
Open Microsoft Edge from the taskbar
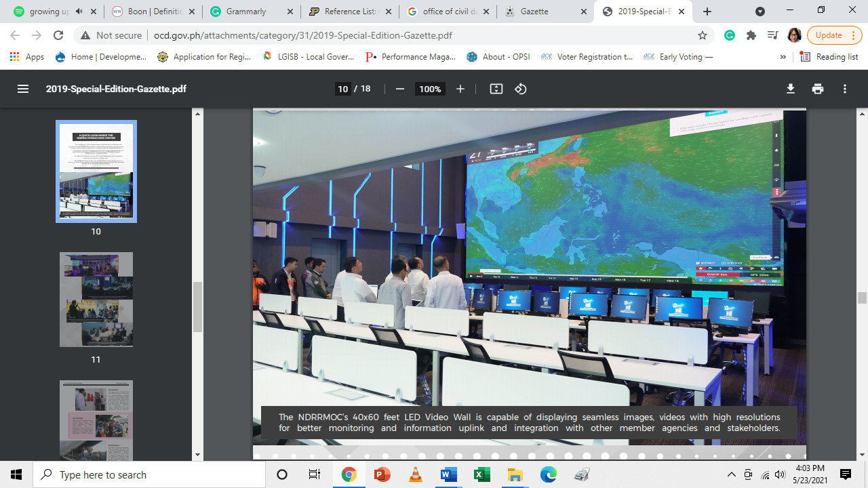[548, 474]
